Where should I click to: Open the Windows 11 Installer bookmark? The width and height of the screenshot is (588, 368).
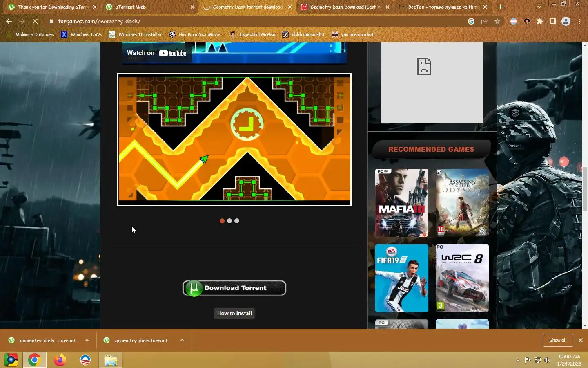135,34
